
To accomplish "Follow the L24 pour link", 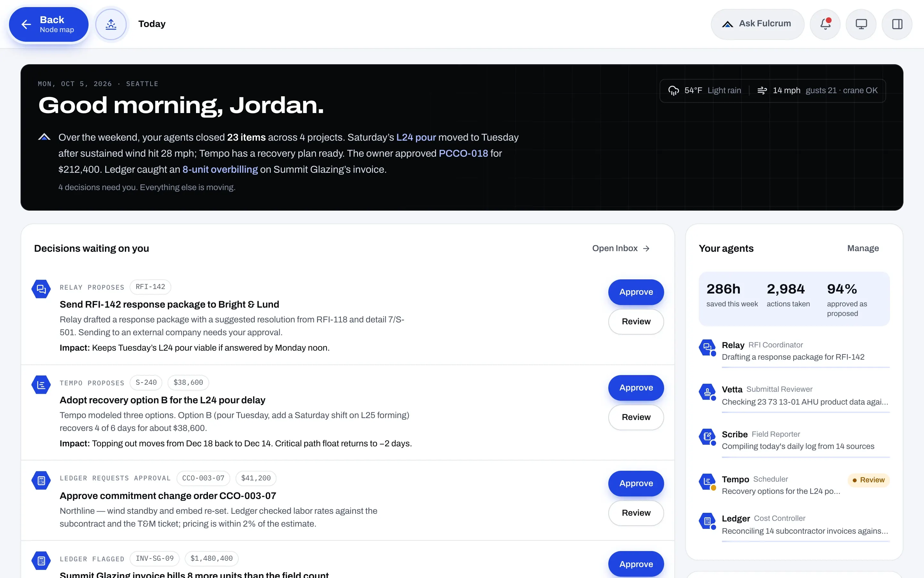I will (x=416, y=137).
